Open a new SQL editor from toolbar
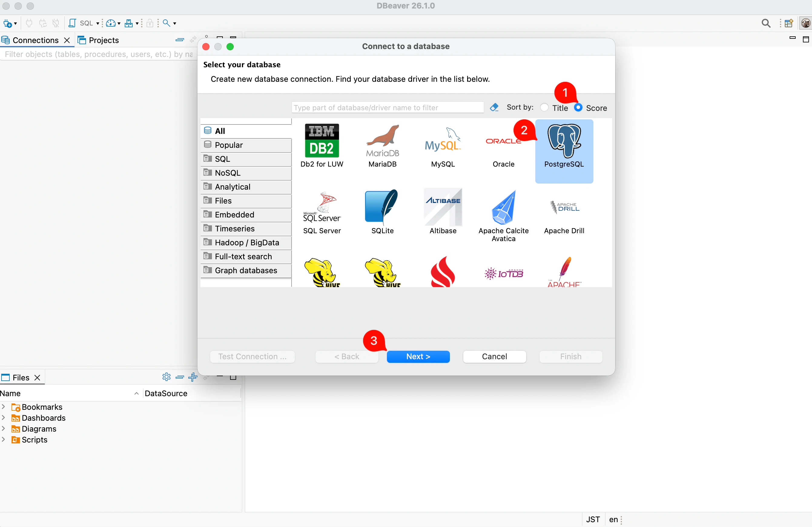Screen dimensions: 812x527 (72, 23)
